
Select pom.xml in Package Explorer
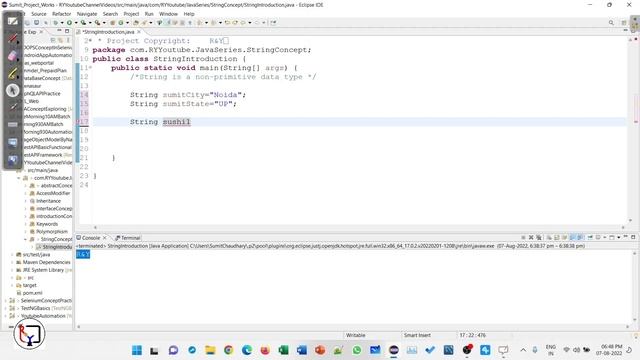[32, 293]
